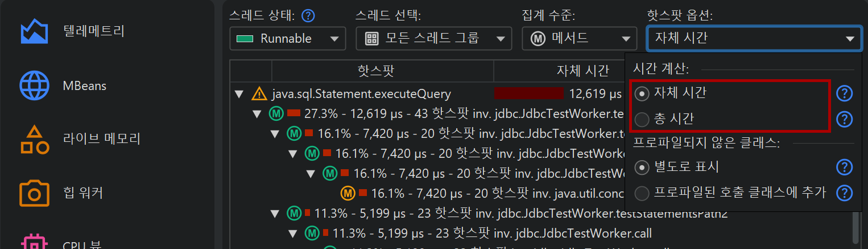
Task: Click help icon next to 스레드 상태
Action: click(x=308, y=15)
